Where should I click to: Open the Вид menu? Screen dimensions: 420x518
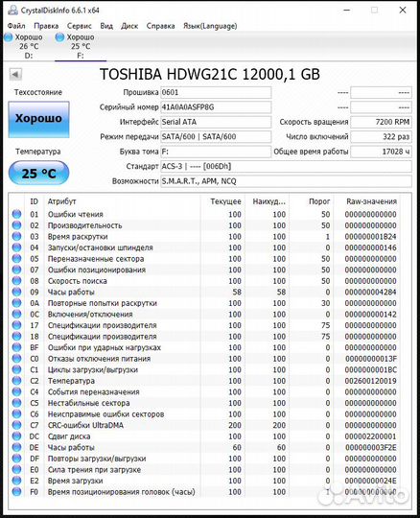coord(106,26)
